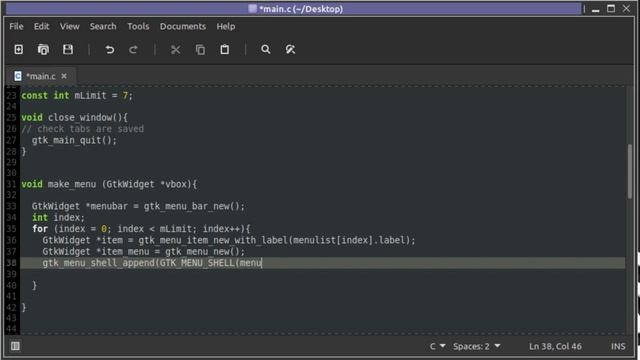
Task: Open the Tools menu
Action: pyautogui.click(x=138, y=27)
